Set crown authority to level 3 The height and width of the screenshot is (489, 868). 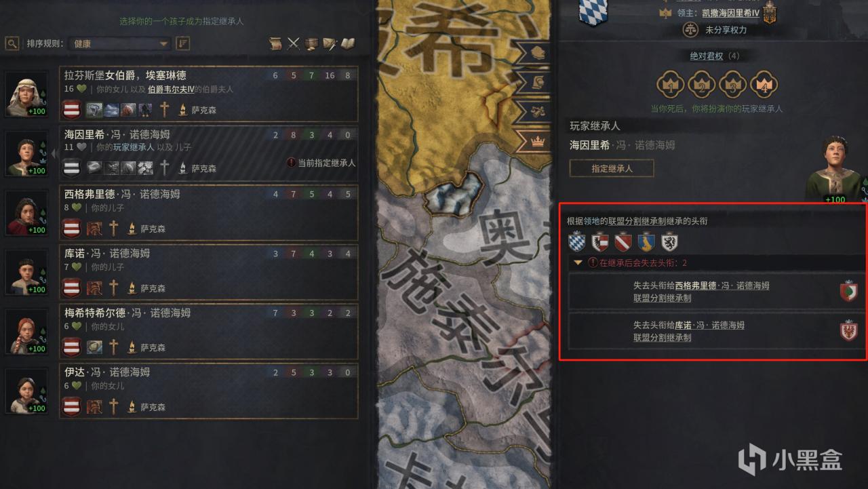point(732,85)
